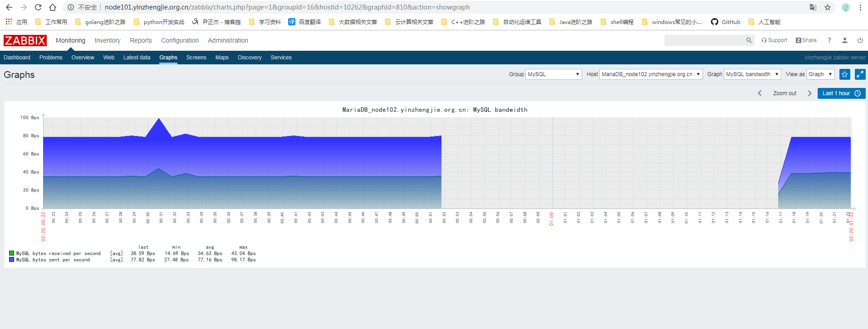Open the Host selection dropdown
Image resolution: width=868 pixels, height=329 pixels.
click(651, 74)
